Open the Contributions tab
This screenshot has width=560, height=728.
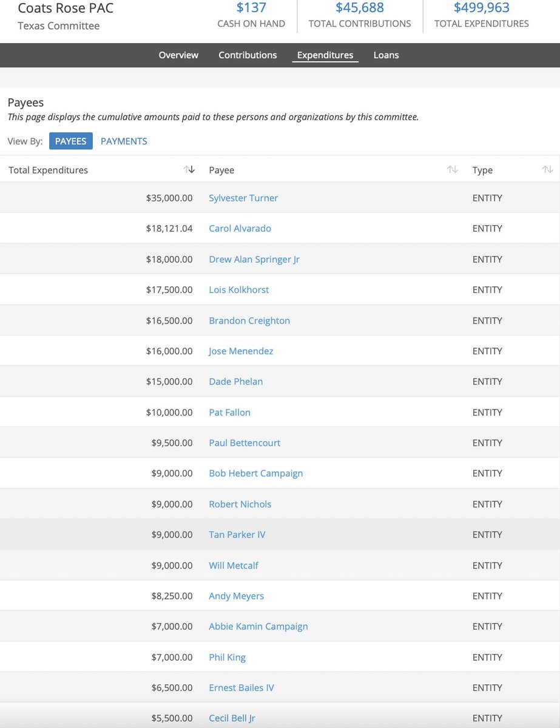point(248,55)
